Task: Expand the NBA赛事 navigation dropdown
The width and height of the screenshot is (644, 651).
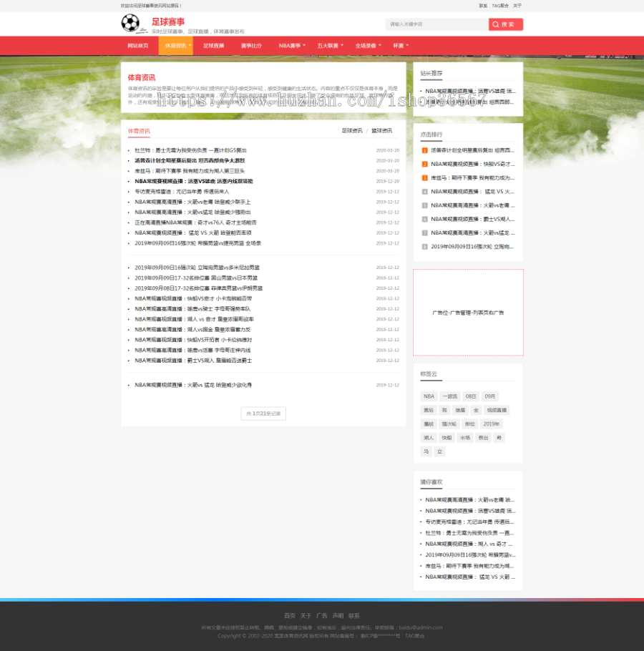Action: point(291,46)
